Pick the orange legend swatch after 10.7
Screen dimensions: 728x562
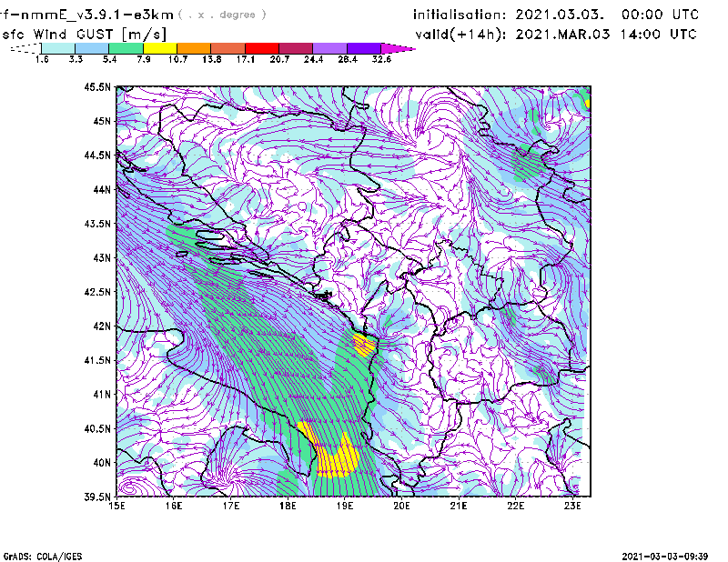194,48
